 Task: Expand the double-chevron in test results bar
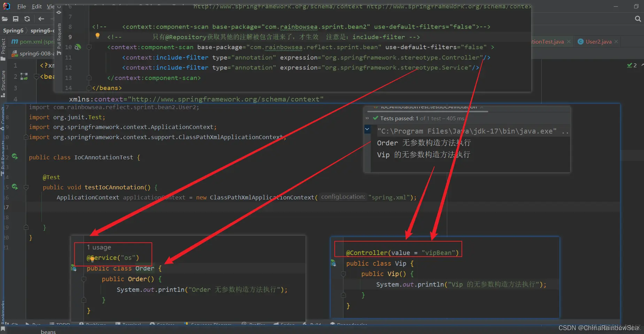pyautogui.click(x=367, y=119)
